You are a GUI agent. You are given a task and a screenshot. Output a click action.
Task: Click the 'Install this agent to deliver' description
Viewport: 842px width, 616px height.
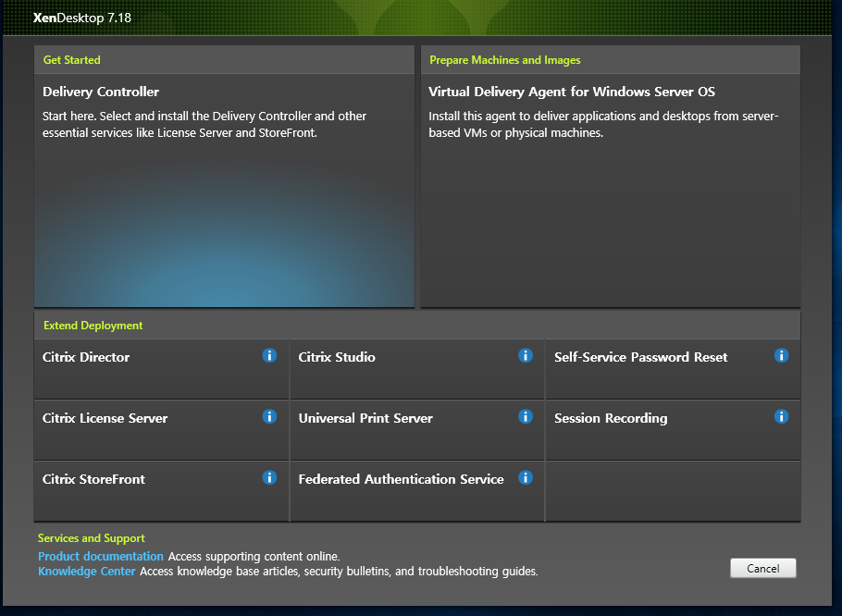603,125
